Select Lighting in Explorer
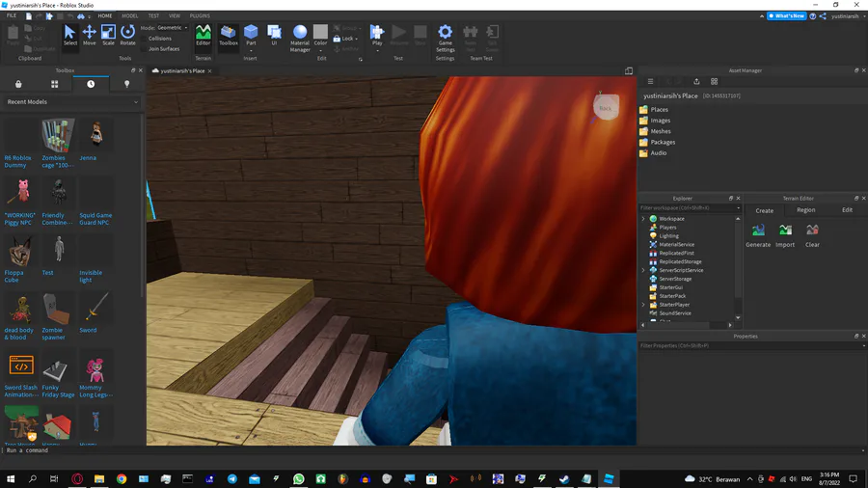Screen dimensions: 868x488 click(x=668, y=236)
